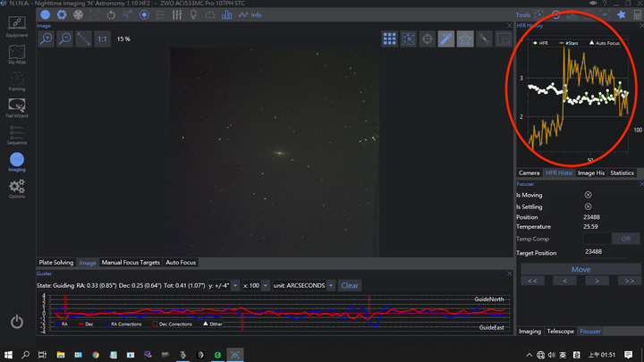Screen dimensions: 644x362
Task: Close the Guider panel
Action: click(509, 274)
